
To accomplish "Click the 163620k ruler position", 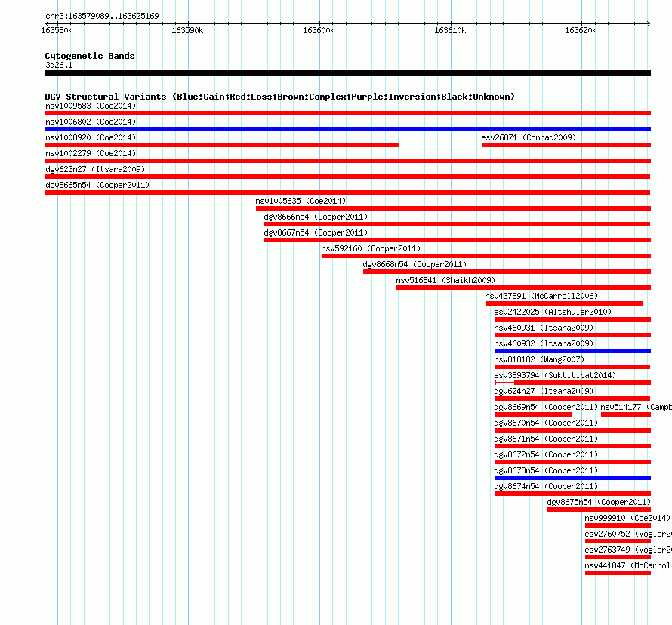I will point(581,30).
